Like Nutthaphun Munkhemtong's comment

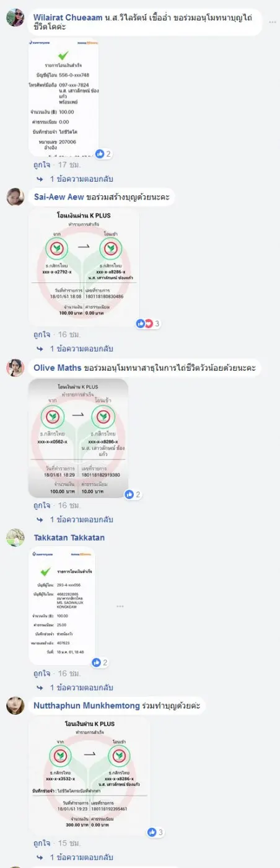click(x=42, y=843)
